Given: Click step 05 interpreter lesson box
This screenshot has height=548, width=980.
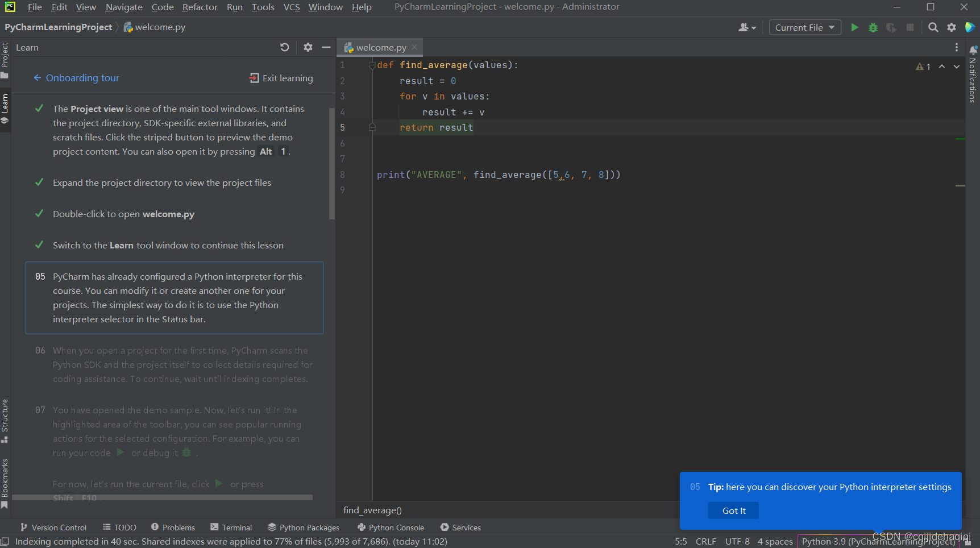Looking at the screenshot, I should [x=175, y=298].
